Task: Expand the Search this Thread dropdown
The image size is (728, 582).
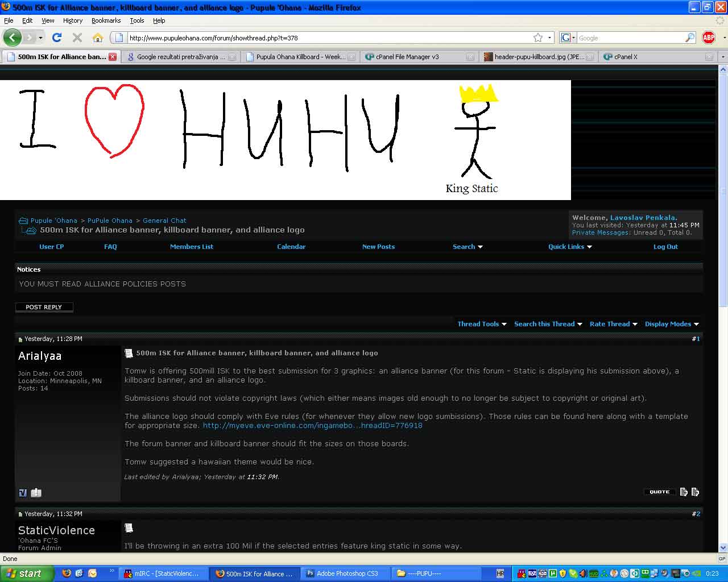Action: (x=548, y=324)
